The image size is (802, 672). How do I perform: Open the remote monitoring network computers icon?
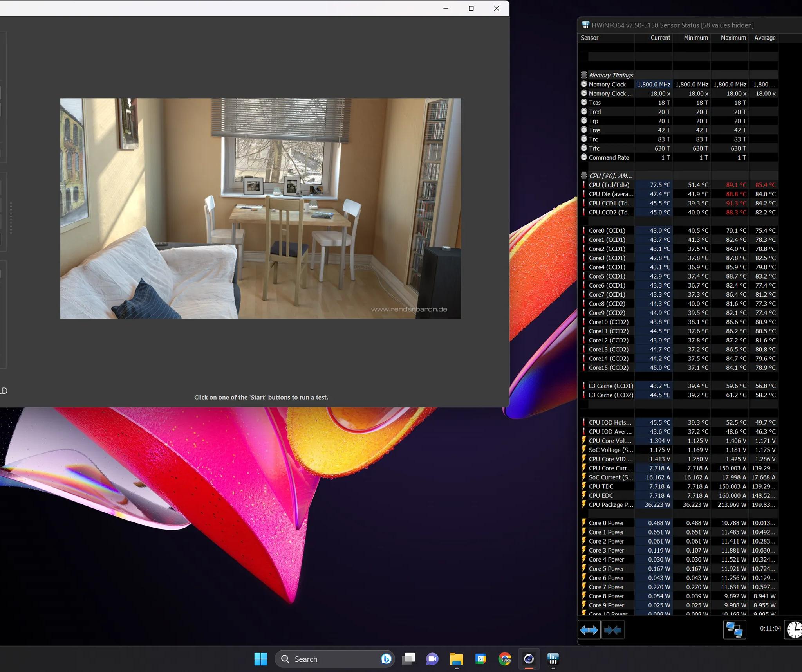[734, 630]
